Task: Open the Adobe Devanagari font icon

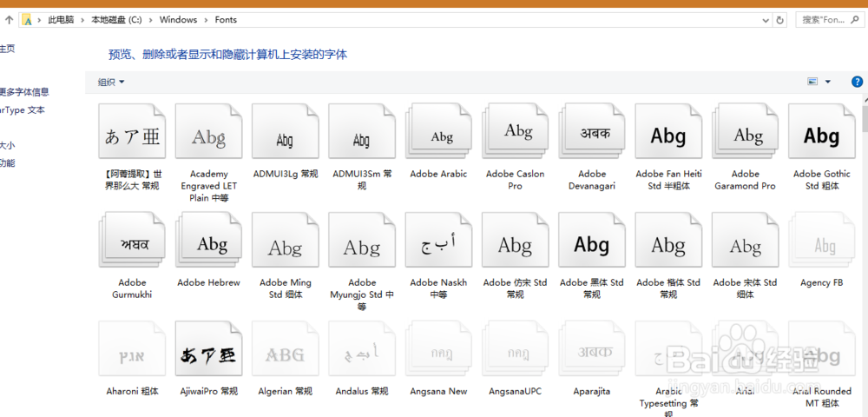Action: pos(592,132)
